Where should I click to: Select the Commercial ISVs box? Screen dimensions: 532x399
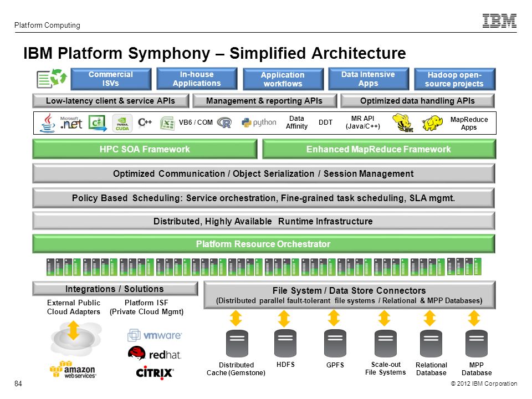coord(111,79)
